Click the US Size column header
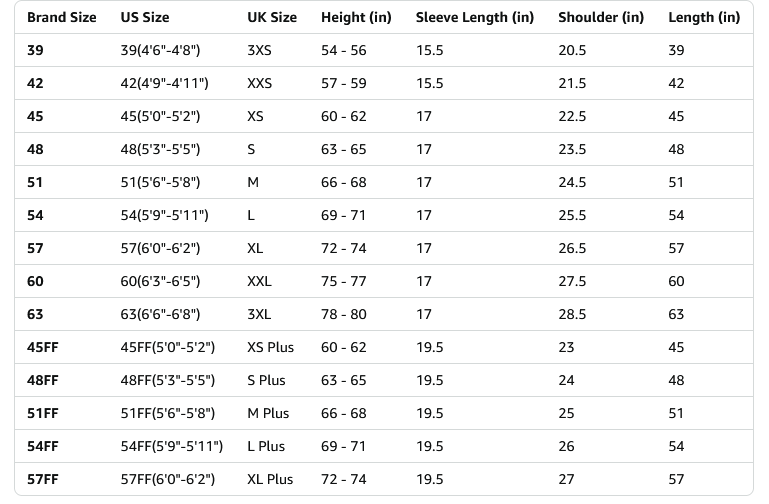The height and width of the screenshot is (504, 769). point(144,18)
